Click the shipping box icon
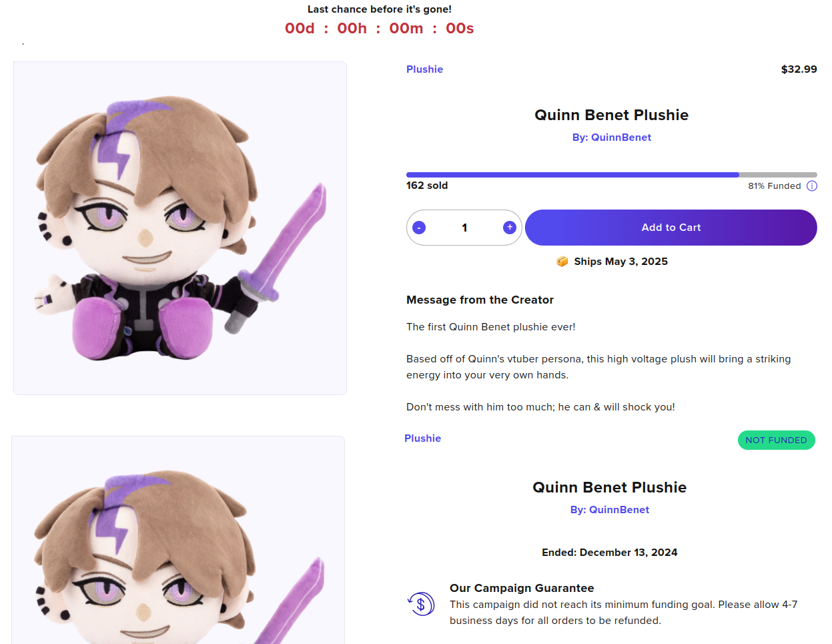The height and width of the screenshot is (644, 832). point(562,262)
